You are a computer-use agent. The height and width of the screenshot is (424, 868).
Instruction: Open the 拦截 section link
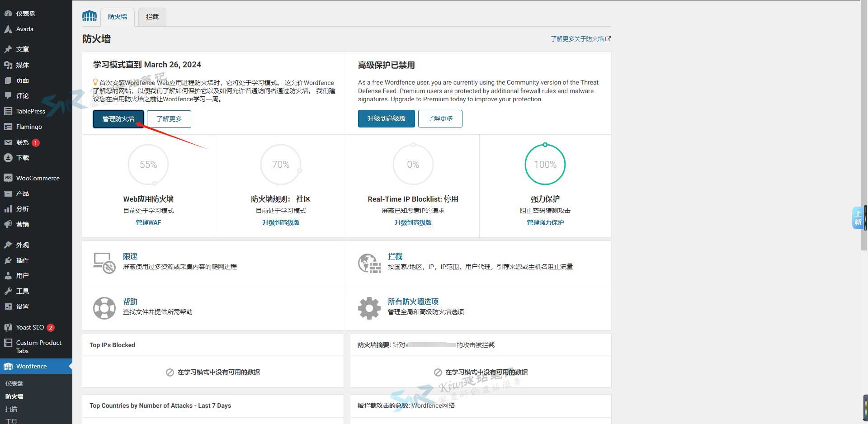(395, 256)
